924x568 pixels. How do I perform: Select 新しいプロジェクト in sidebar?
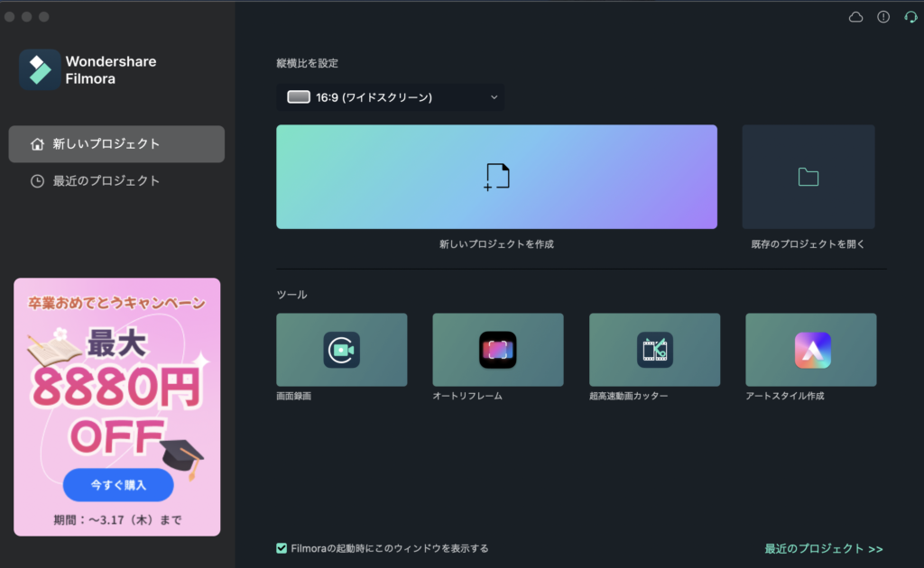point(116,144)
